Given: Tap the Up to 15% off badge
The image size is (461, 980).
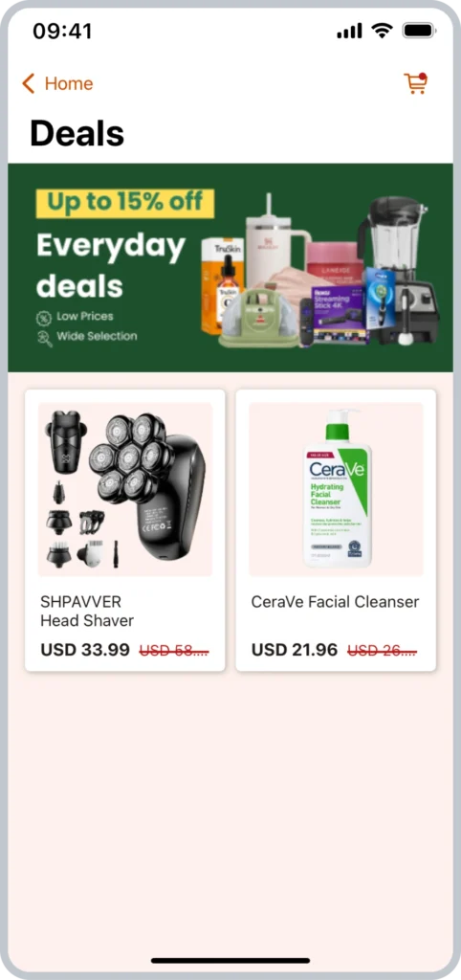Looking at the screenshot, I should pos(125,203).
